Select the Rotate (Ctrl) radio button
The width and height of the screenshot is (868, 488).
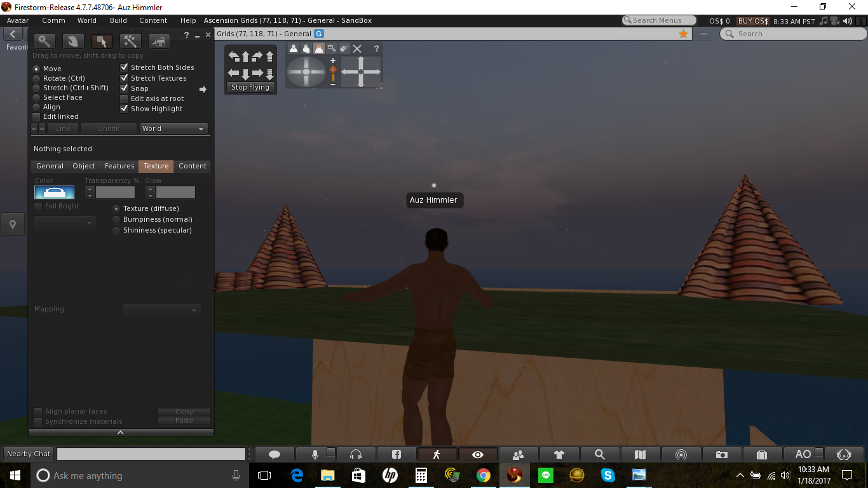click(x=36, y=78)
